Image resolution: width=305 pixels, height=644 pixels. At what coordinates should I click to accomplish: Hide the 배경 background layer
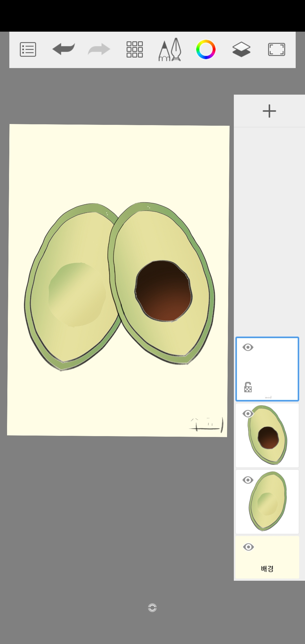(248, 547)
